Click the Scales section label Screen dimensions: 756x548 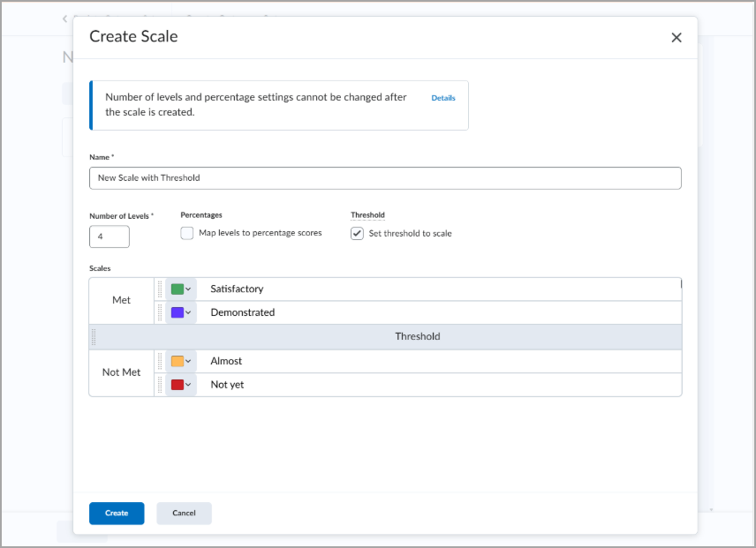100,268
